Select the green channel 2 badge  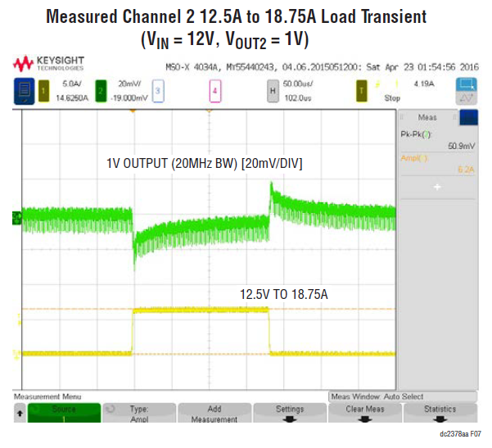pos(102,90)
